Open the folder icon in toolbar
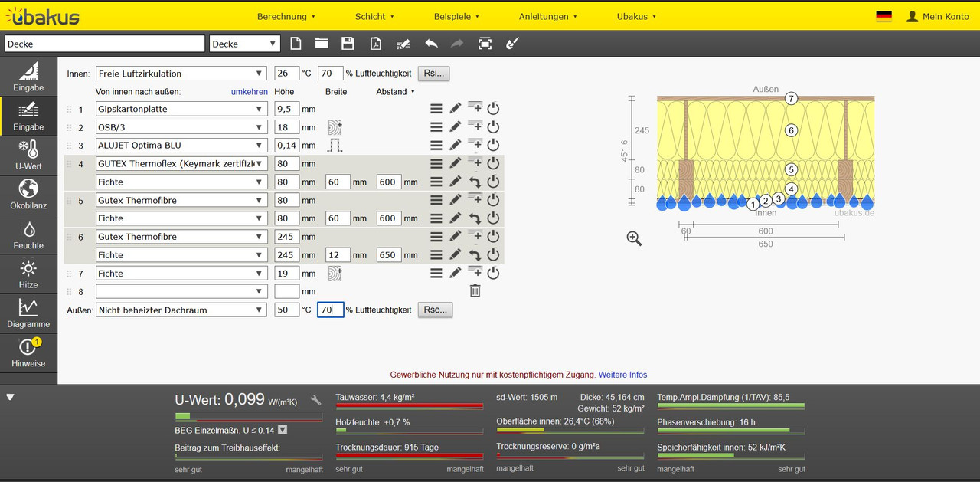The image size is (980, 482). pyautogui.click(x=321, y=44)
